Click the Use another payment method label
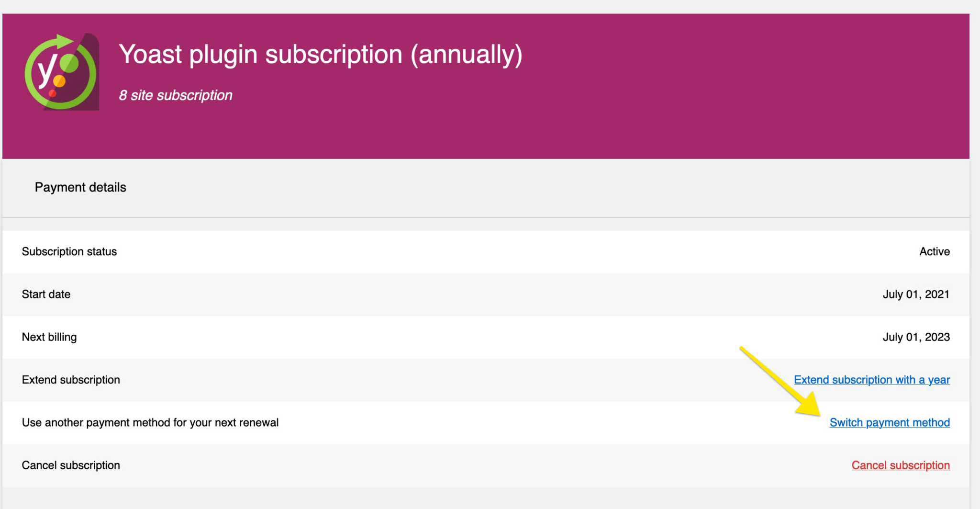The width and height of the screenshot is (980, 509). (x=150, y=422)
